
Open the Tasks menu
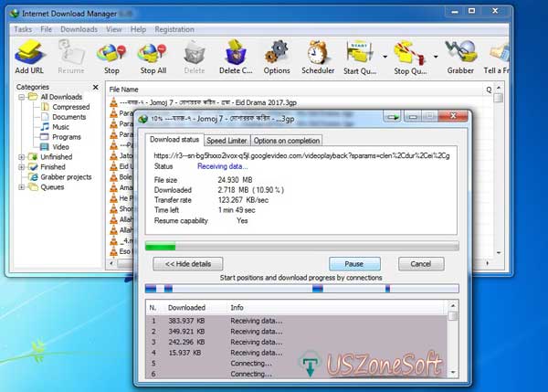click(x=23, y=29)
